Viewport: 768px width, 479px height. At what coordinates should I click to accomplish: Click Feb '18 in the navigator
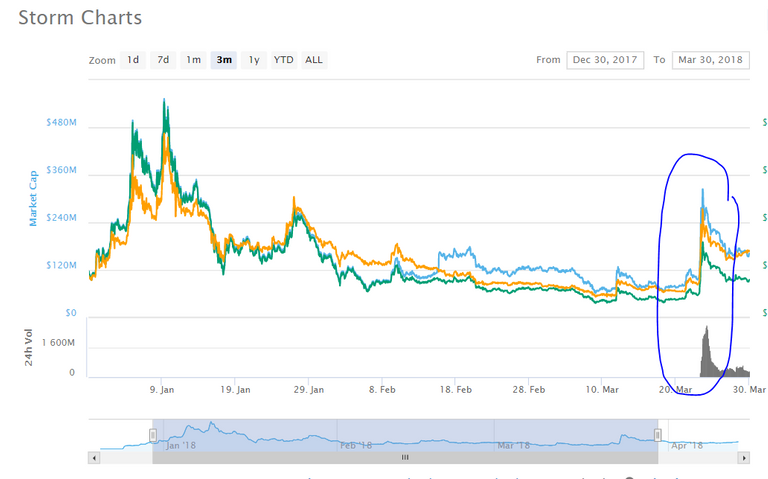356,446
